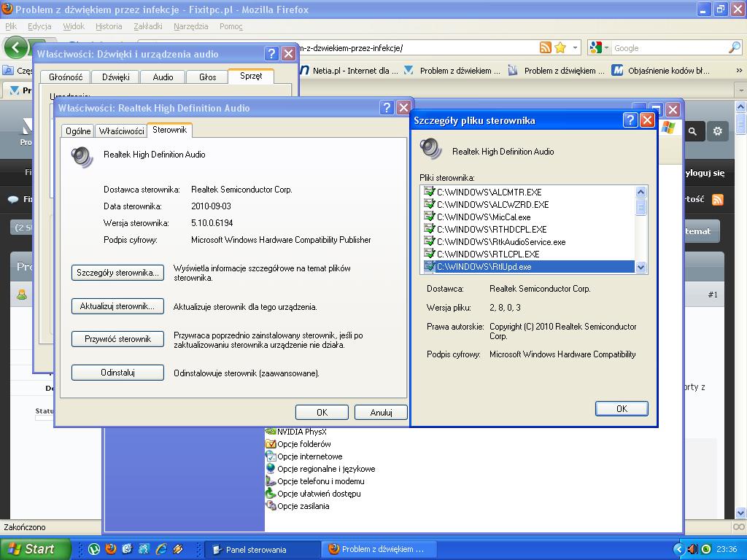
Task: Open the Narzędzia menu
Action: tap(190, 26)
